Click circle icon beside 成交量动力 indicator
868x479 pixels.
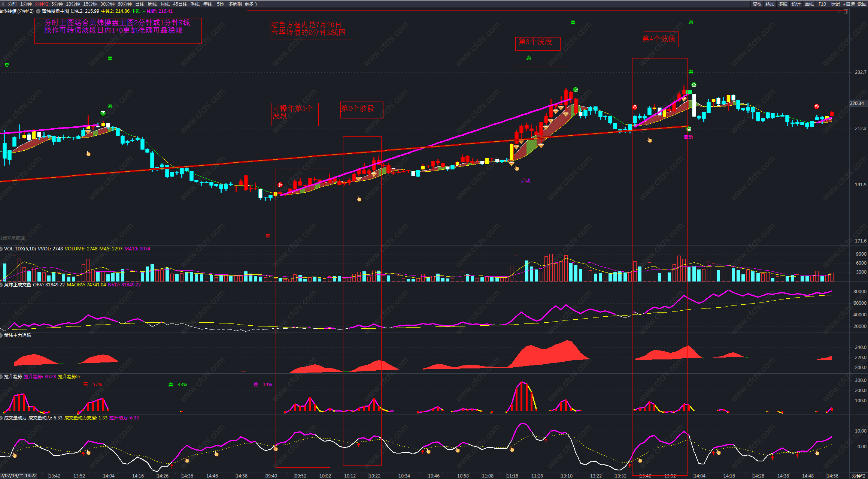pyautogui.click(x=1, y=418)
